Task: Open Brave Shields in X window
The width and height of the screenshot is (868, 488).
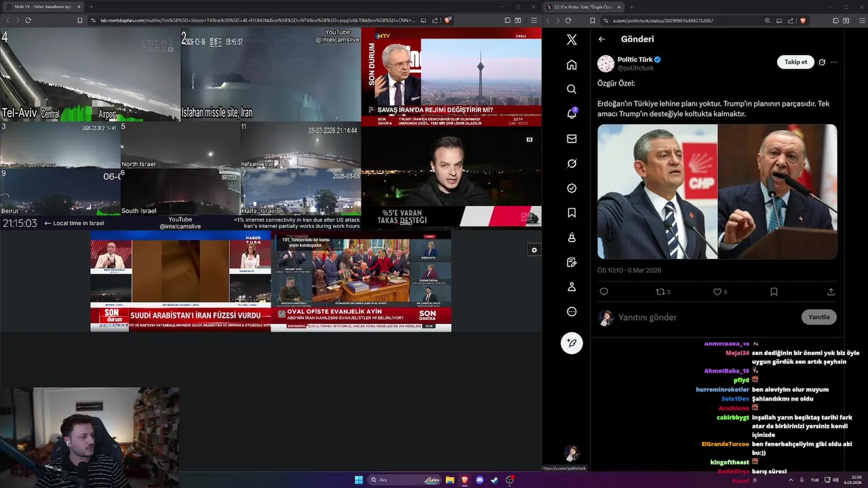Action: (802, 20)
